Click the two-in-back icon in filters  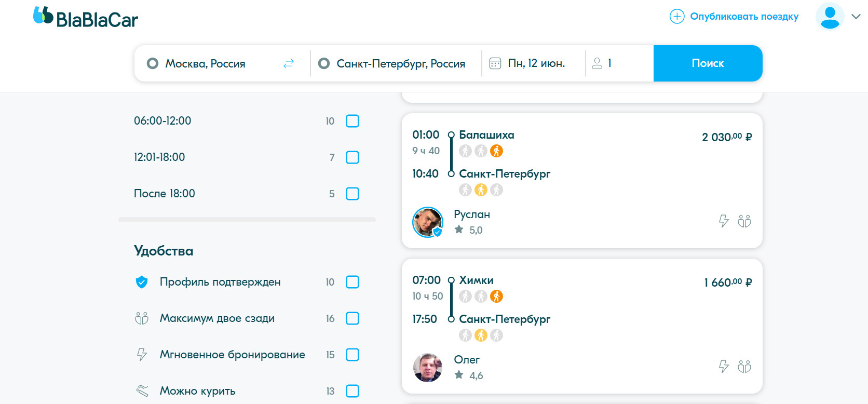(x=142, y=318)
